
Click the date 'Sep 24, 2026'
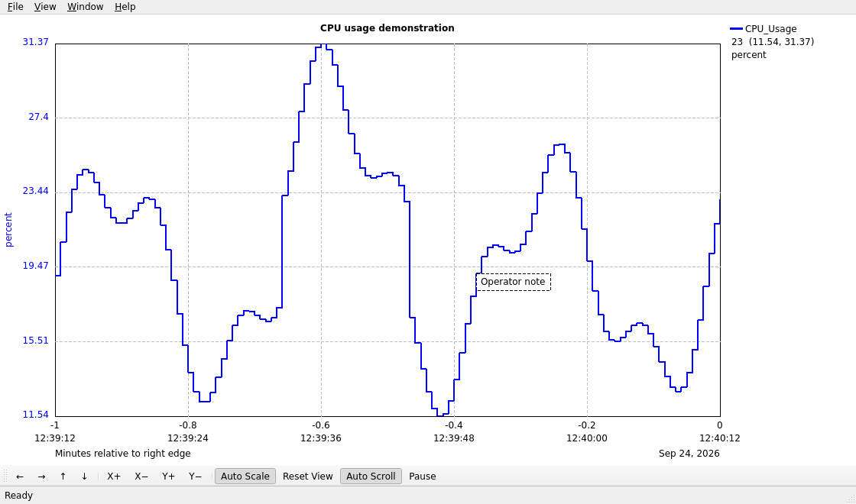(x=689, y=454)
